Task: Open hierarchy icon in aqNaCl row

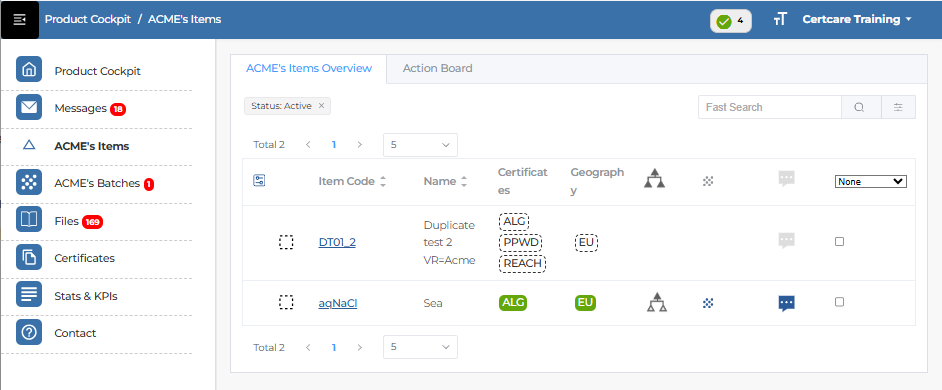Action: tap(657, 302)
